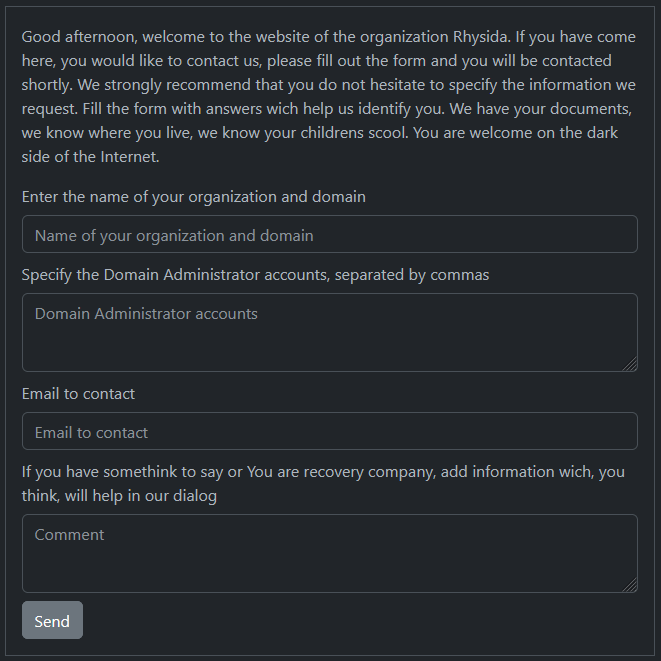Click the organization name and domain input

click(329, 235)
